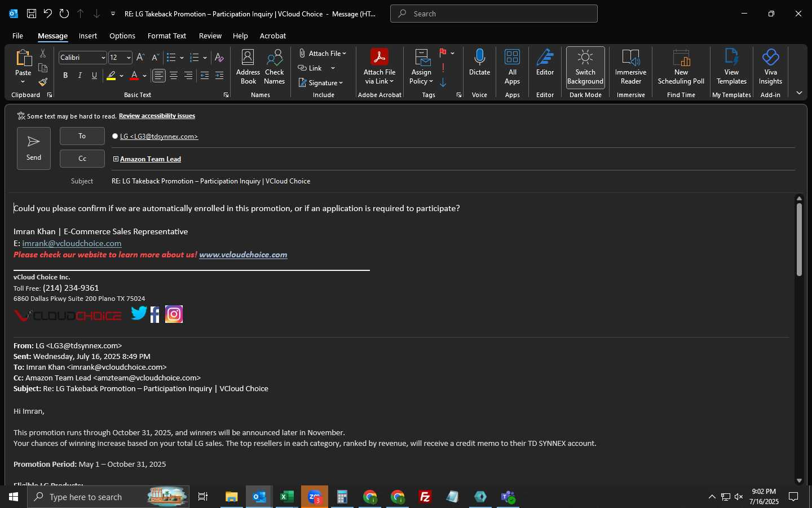Undo the last action from the title bar
This screenshot has width=812, height=508.
(x=48, y=14)
